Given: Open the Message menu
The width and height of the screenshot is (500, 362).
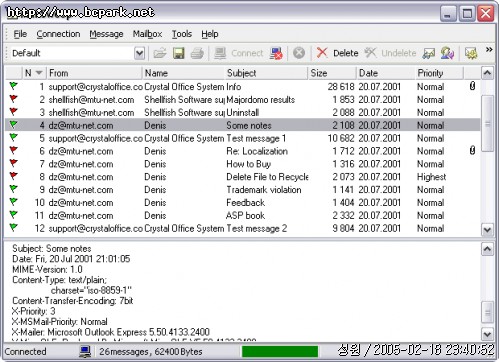Looking at the screenshot, I should [106, 34].
